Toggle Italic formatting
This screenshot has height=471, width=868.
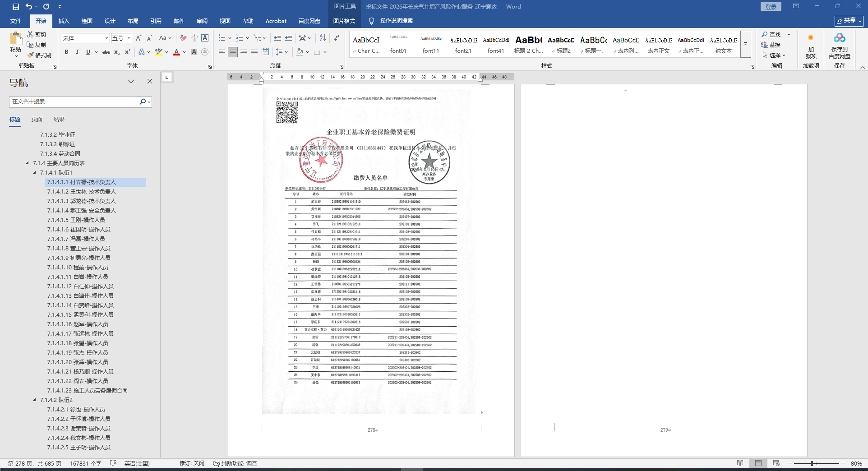click(x=77, y=52)
